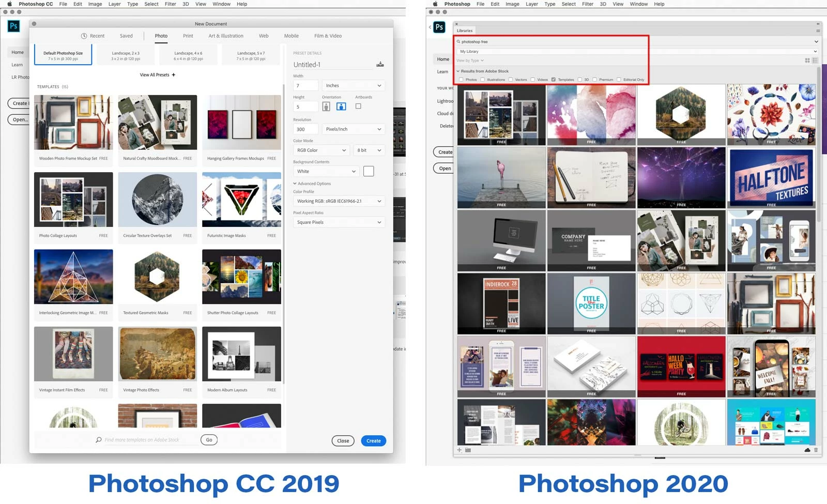Uncheck the Templates filter checkbox
827x504 pixels.
click(x=554, y=80)
